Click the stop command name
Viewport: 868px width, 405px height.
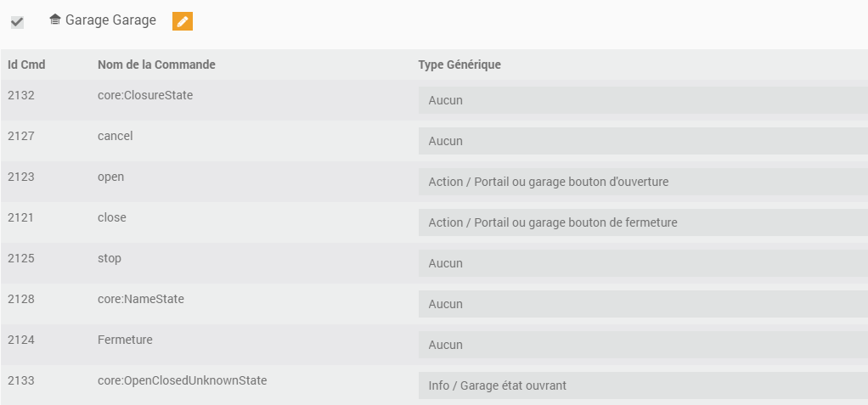coord(110,258)
